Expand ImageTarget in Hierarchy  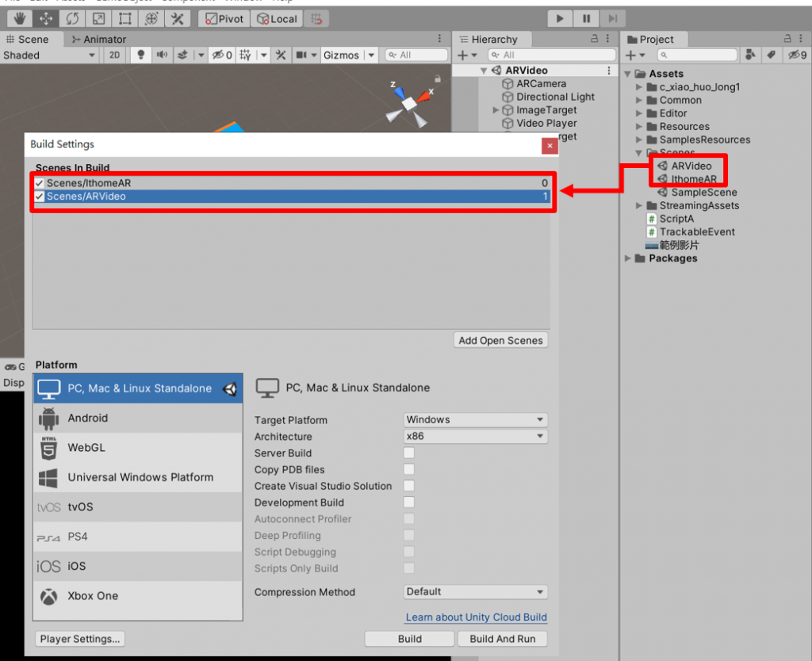496,109
